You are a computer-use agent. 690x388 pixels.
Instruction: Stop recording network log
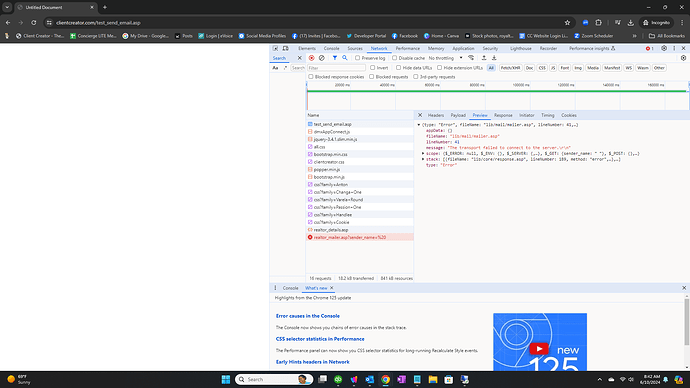point(312,58)
